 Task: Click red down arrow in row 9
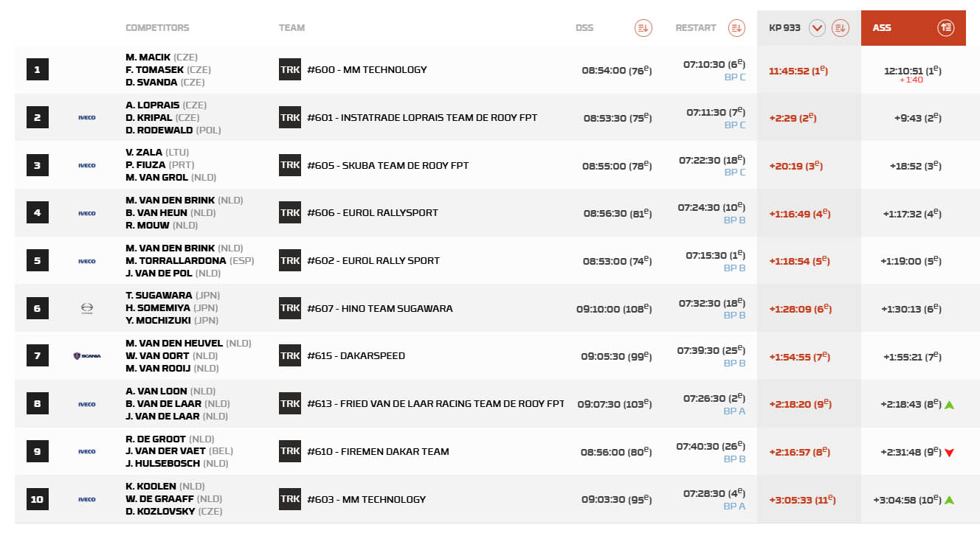[950, 453]
